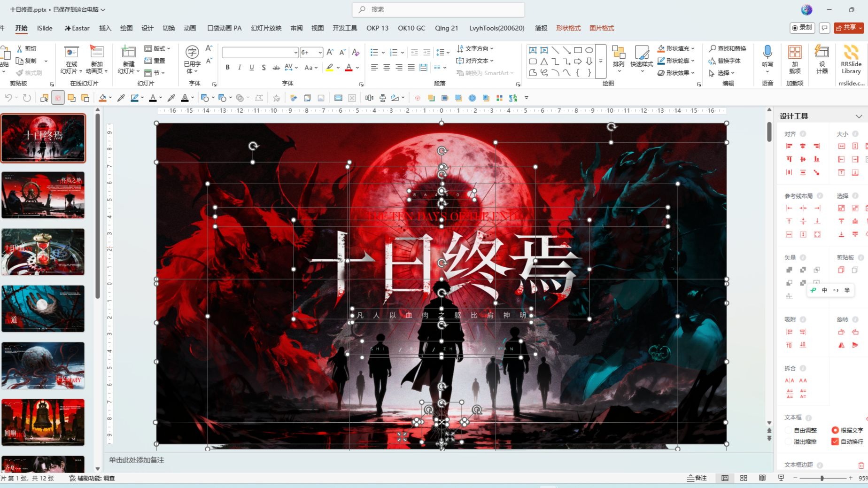Open the Animations (动画) tab

pos(190,28)
